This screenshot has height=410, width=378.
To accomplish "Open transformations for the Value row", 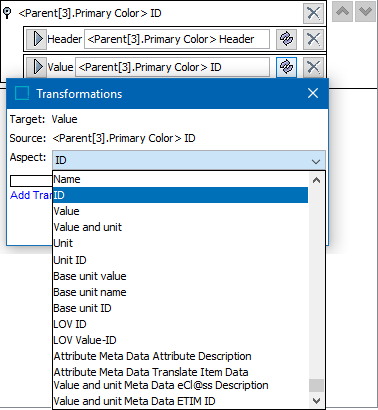I will (286, 67).
